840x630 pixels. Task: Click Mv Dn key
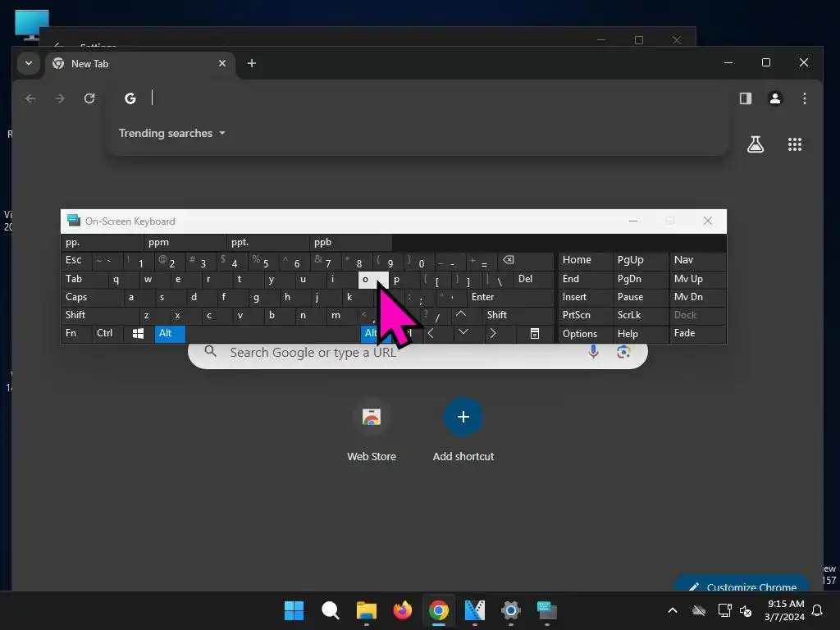coord(697,297)
